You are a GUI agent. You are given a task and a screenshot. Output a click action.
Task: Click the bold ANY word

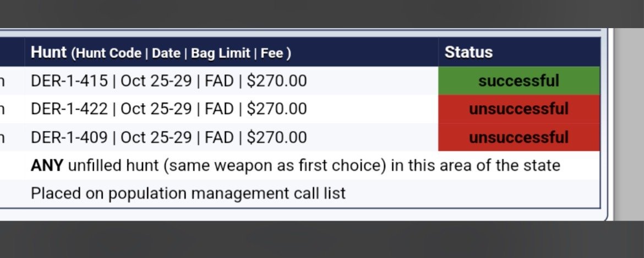[x=47, y=165]
